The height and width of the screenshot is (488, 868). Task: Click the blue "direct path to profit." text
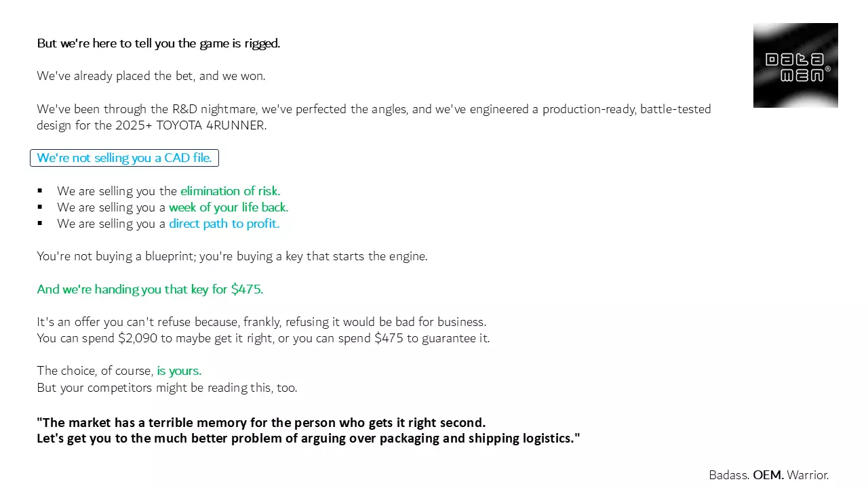pos(224,224)
